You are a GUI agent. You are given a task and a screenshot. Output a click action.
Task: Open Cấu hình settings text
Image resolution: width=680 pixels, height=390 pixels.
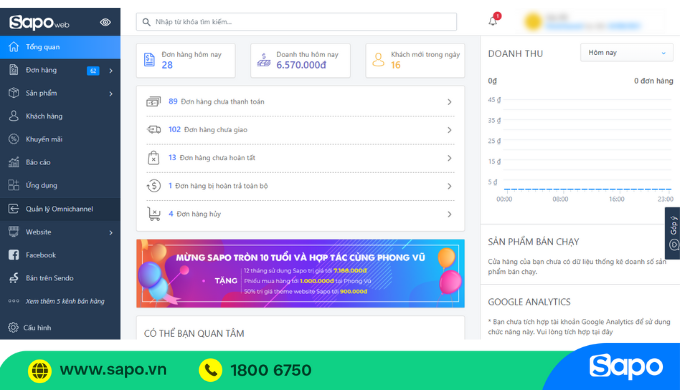pyautogui.click(x=37, y=328)
